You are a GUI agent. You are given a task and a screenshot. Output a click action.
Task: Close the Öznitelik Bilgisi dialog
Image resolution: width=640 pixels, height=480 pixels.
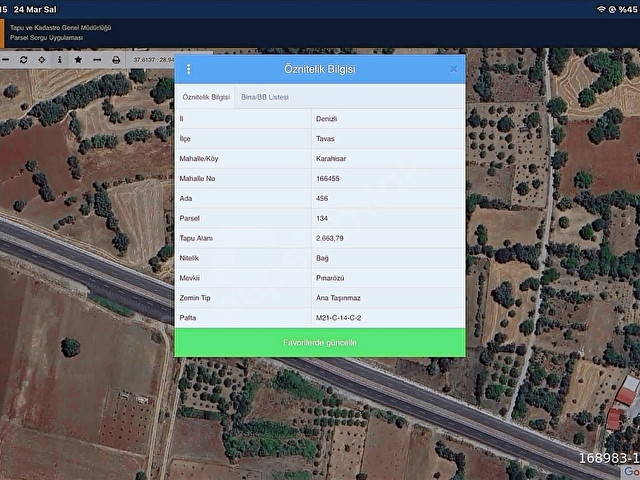453,69
